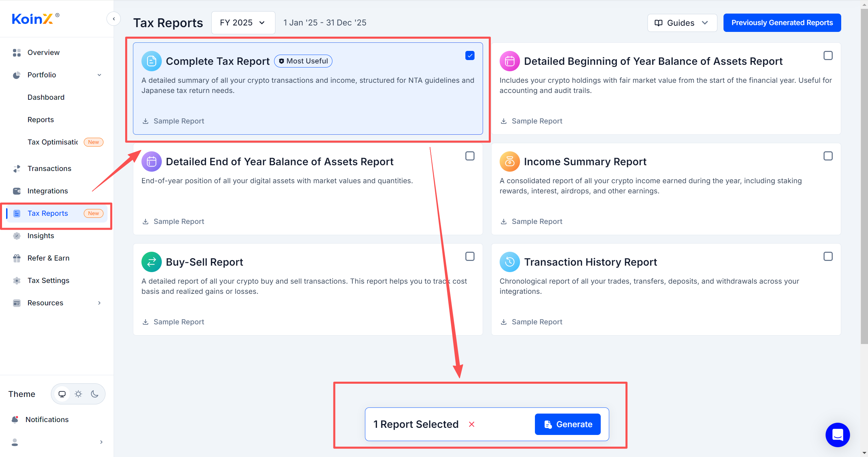Open the Guides dropdown

tap(682, 23)
